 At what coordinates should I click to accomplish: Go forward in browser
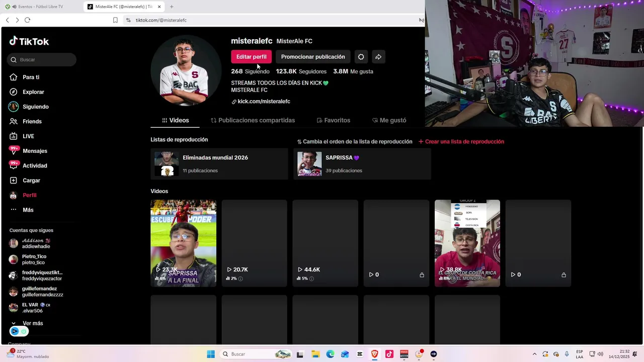click(x=17, y=20)
